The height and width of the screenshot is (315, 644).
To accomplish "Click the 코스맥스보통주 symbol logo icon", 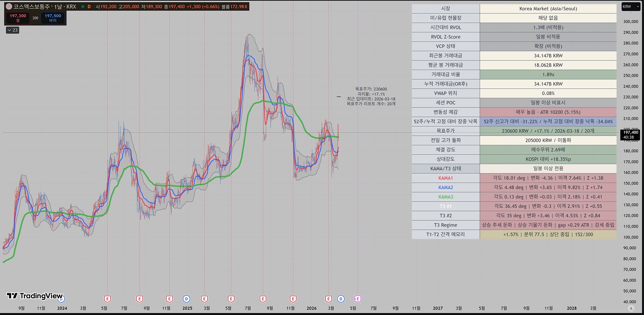I will [x=9, y=7].
